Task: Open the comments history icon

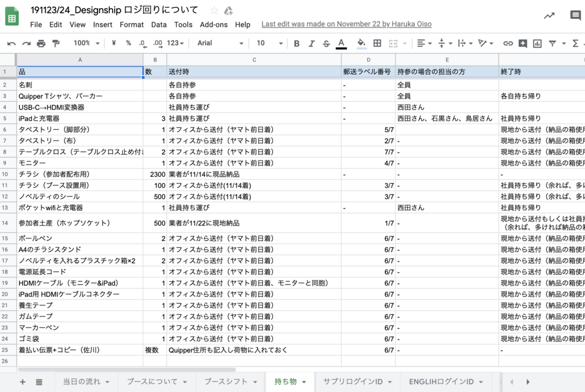Action: (x=575, y=16)
